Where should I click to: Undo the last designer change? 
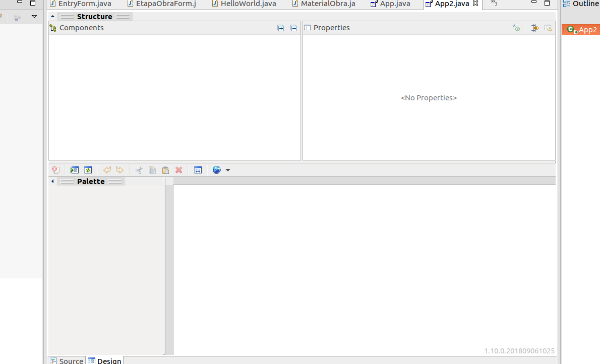pyautogui.click(x=107, y=170)
